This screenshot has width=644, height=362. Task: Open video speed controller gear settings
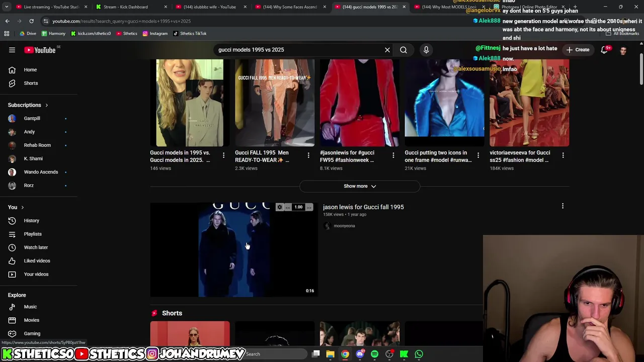click(280, 207)
